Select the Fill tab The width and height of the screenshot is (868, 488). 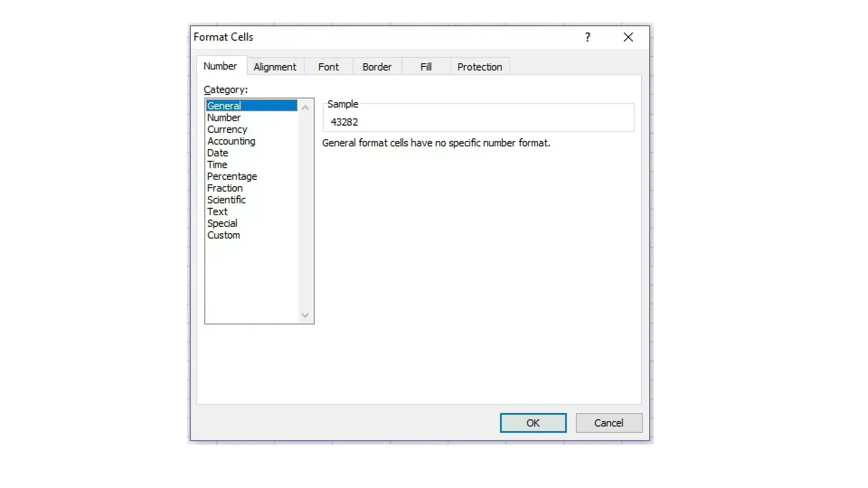[x=426, y=67]
